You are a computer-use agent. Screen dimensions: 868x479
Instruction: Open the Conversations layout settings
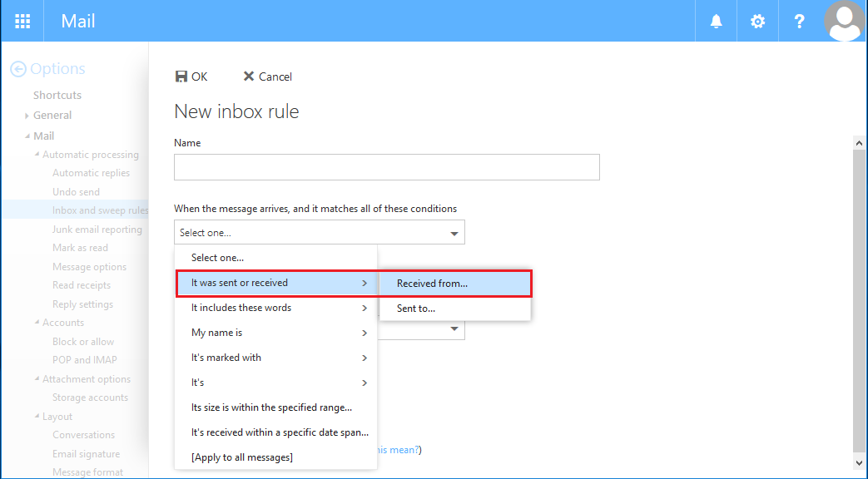click(84, 434)
